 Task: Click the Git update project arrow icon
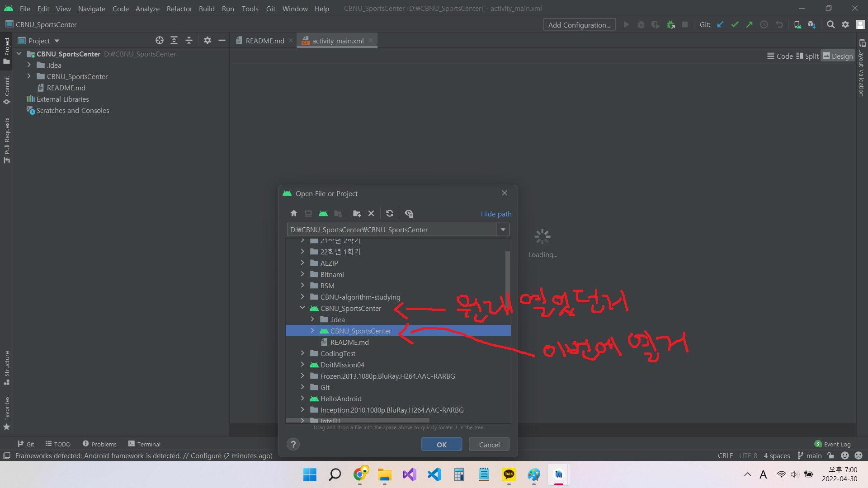721,25
